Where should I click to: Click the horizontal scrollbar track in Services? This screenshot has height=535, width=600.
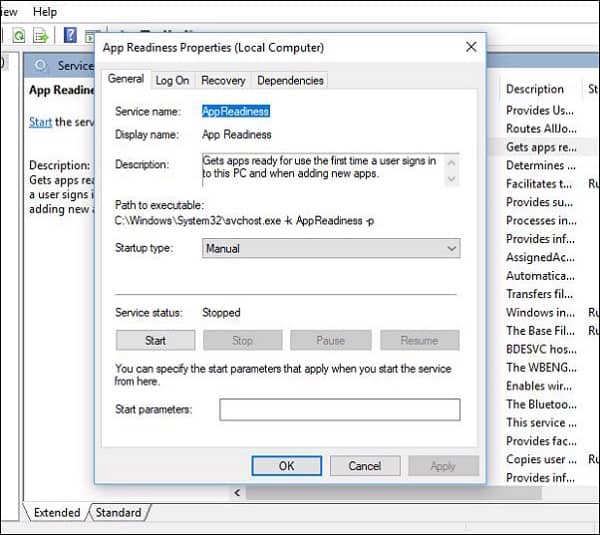click(394, 493)
